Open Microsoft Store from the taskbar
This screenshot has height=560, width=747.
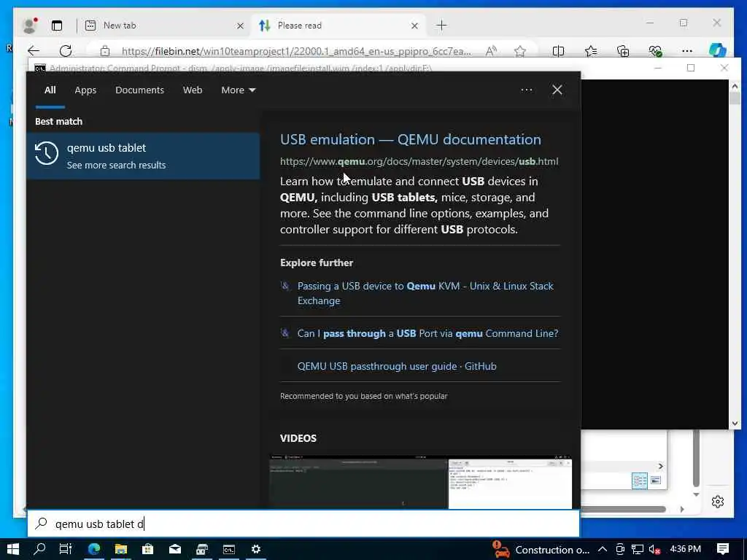point(147,549)
